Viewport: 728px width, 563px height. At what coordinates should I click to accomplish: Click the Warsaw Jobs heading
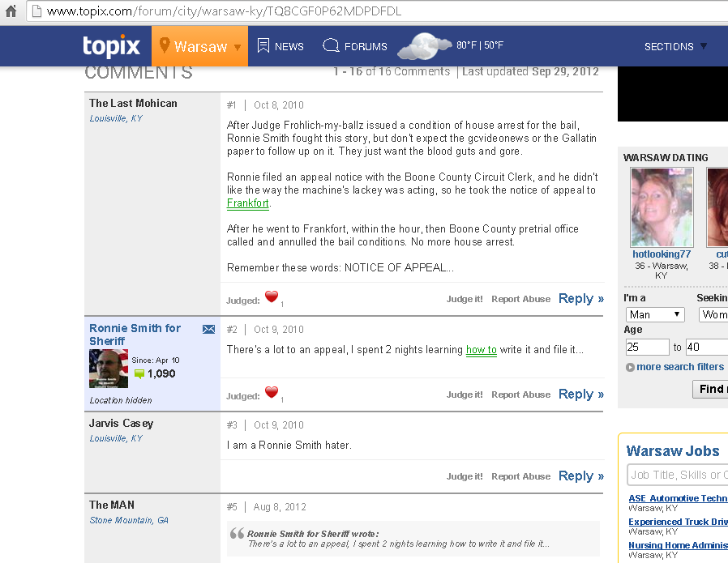point(673,450)
